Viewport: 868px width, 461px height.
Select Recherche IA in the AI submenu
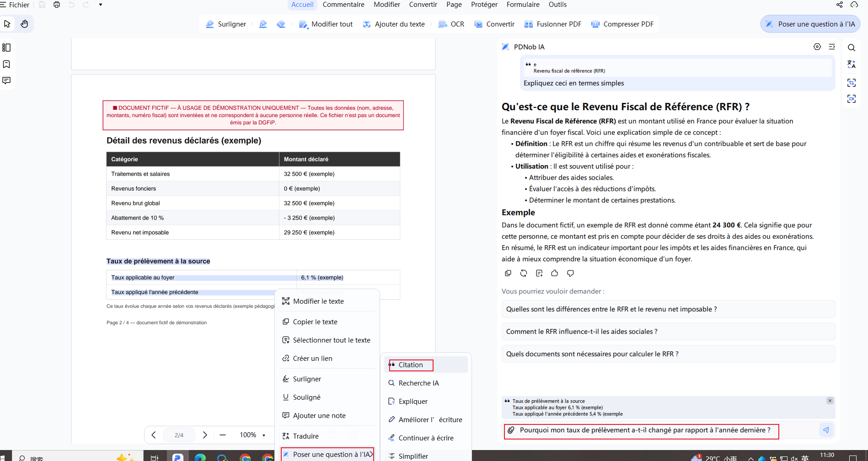click(426, 383)
